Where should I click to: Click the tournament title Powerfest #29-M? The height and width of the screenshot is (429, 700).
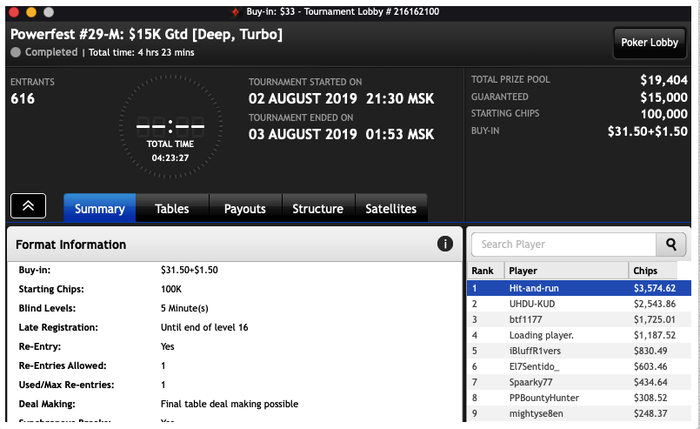(146, 34)
